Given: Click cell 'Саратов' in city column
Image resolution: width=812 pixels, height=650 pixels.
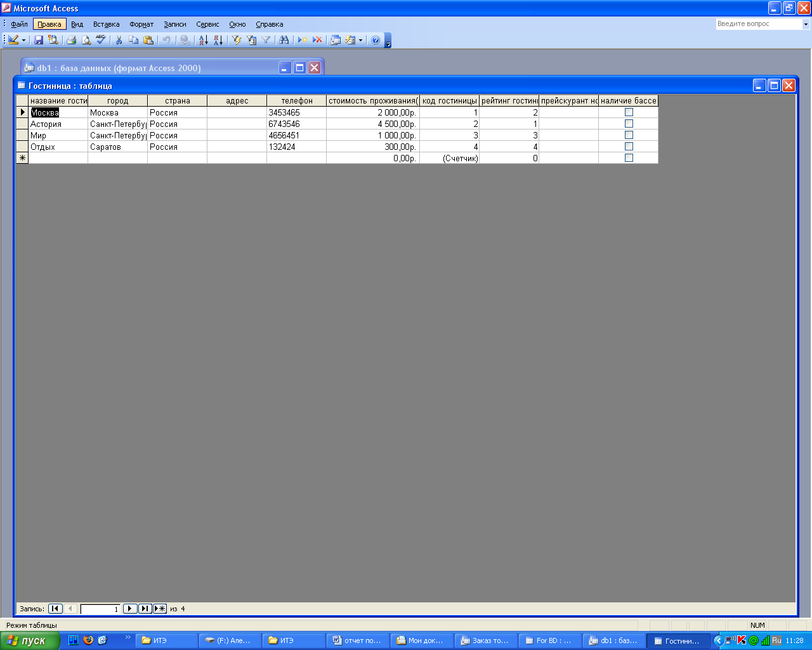Looking at the screenshot, I should [x=117, y=147].
